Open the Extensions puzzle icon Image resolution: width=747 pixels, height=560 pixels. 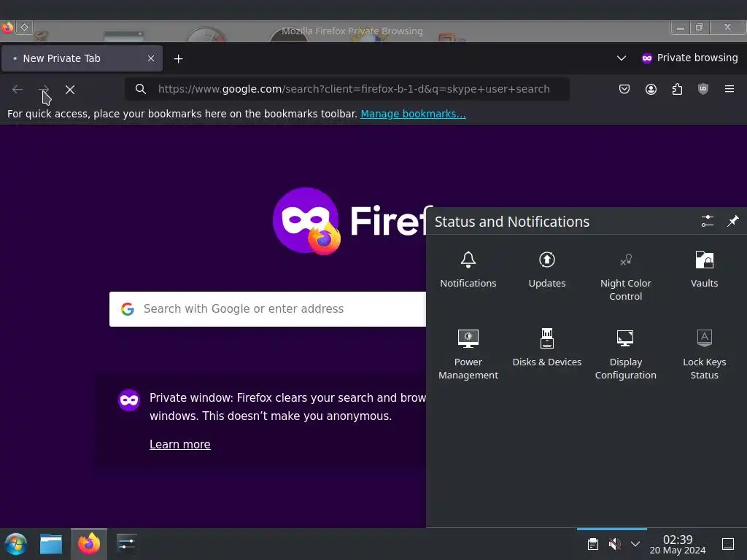coord(676,89)
